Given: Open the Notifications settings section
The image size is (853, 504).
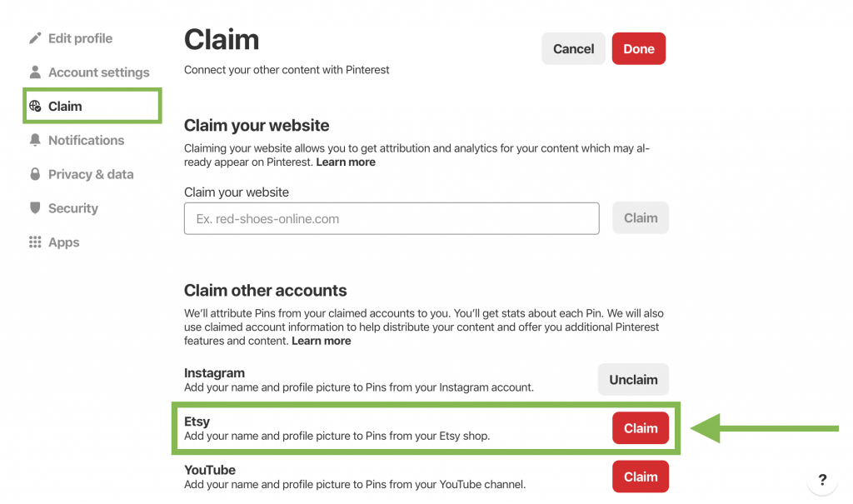Looking at the screenshot, I should pyautogui.click(x=86, y=141).
